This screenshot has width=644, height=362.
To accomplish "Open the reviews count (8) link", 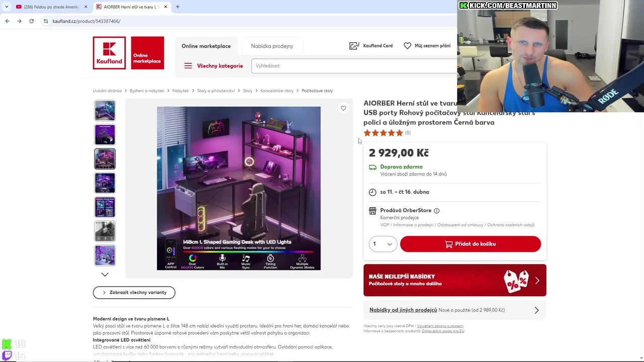I will click(x=408, y=133).
